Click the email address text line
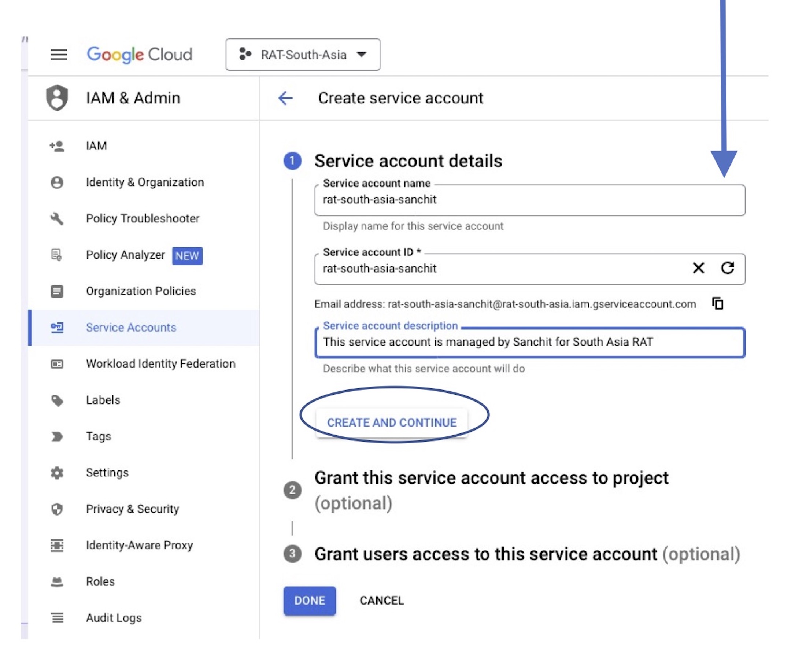Screen dimensions: 806x672 pyautogui.click(x=505, y=304)
